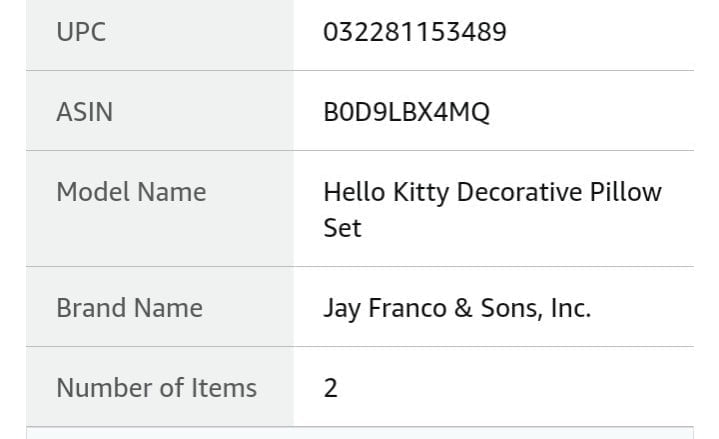The height and width of the screenshot is (439, 719).
Task: Click the word Kitty in Model Name
Action: (421, 193)
